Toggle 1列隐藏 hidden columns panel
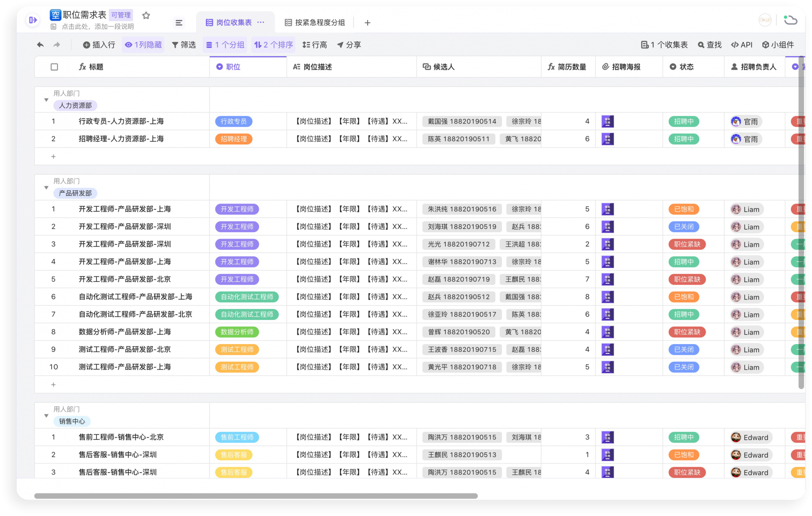This screenshot has width=812, height=516. tap(143, 45)
